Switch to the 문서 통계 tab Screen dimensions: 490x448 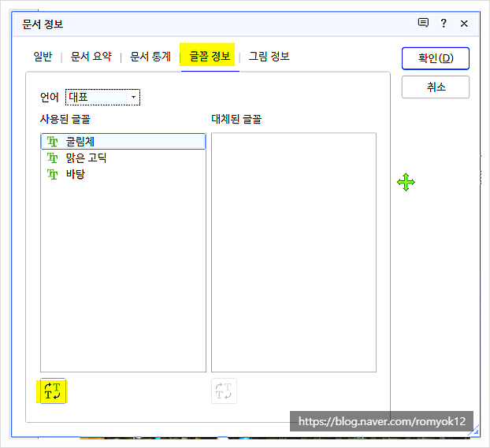coord(150,57)
